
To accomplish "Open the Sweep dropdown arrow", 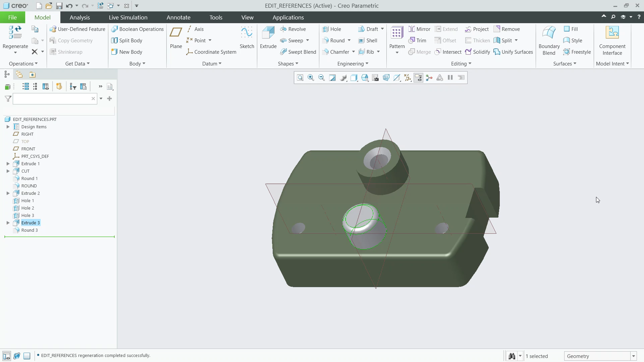I will pyautogui.click(x=308, y=41).
